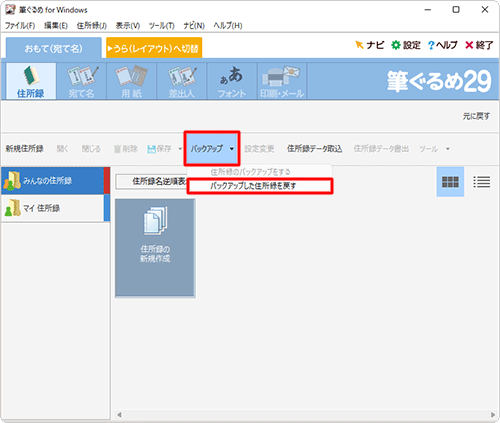Open the ツール(T) menu
The width and height of the screenshot is (500, 423).
[x=161, y=26]
